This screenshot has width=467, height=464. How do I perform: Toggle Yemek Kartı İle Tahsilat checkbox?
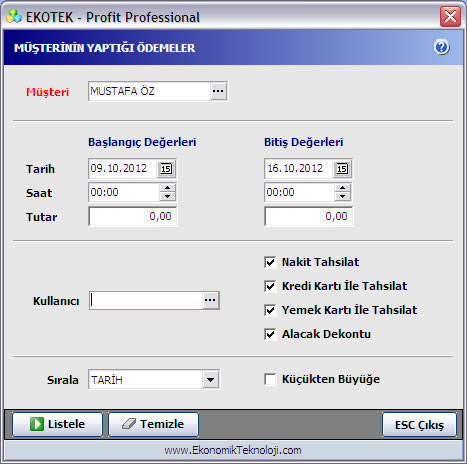tap(270, 310)
